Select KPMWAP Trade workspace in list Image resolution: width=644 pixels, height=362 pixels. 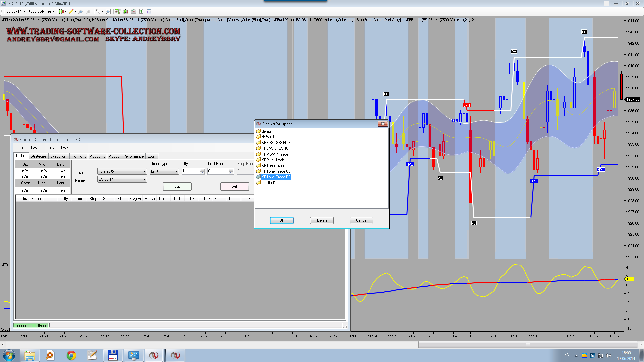click(275, 154)
